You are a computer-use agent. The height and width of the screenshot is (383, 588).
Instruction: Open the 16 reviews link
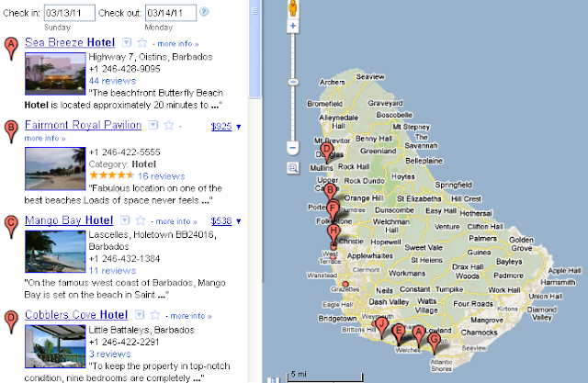(x=162, y=176)
